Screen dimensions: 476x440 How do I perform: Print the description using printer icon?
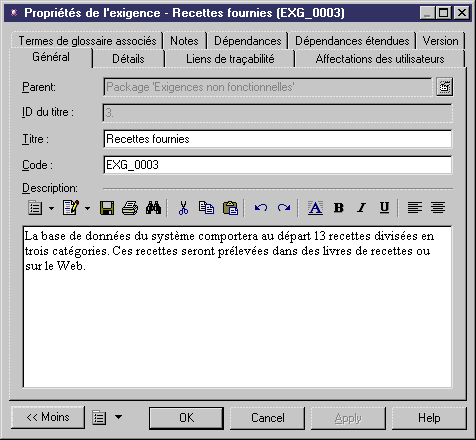pyautogui.click(x=130, y=208)
